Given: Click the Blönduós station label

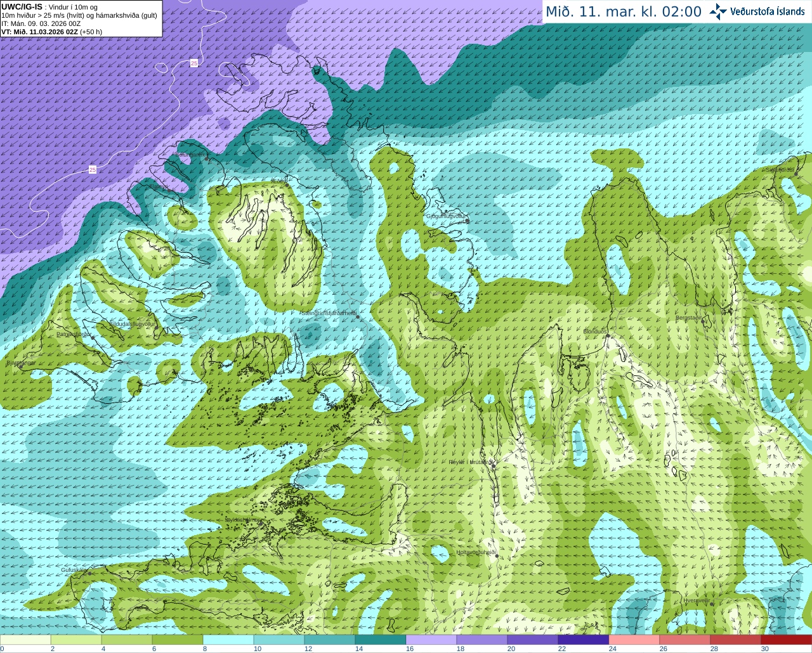Looking at the screenshot, I should pyautogui.click(x=594, y=332).
